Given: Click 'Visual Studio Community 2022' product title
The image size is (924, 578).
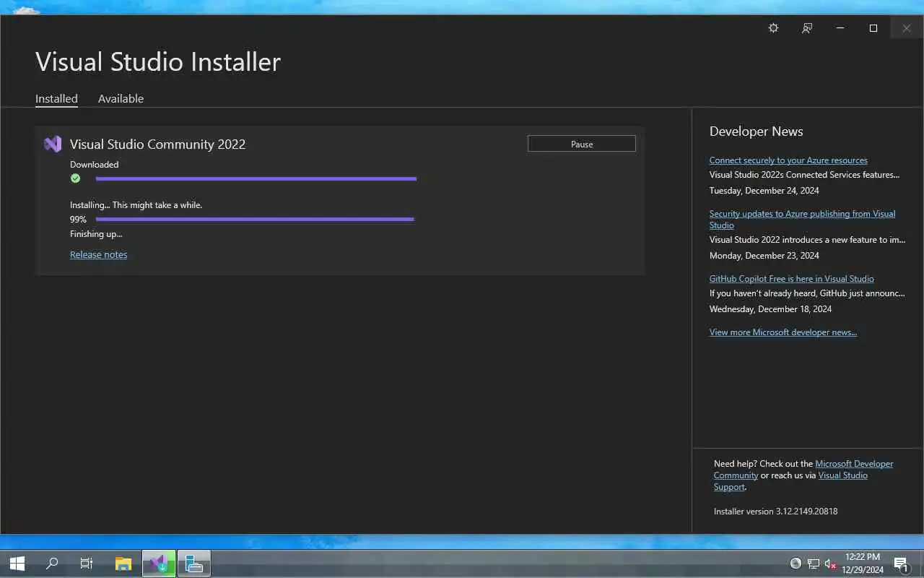Looking at the screenshot, I should (157, 144).
